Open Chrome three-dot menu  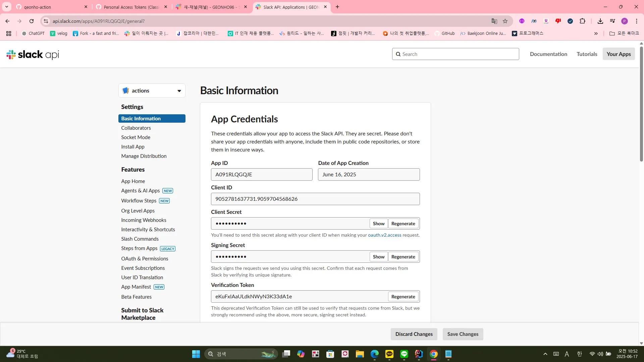[x=637, y=21]
